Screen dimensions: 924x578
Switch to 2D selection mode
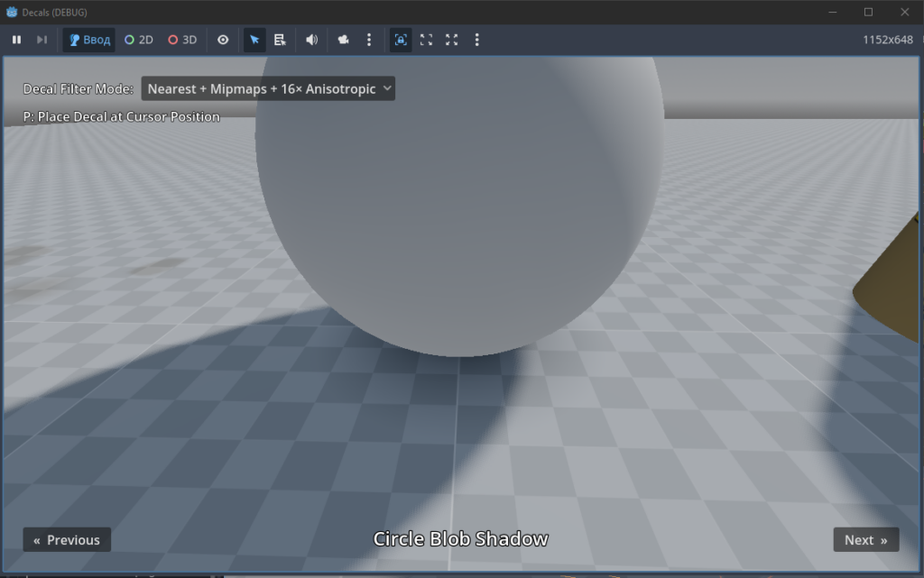(139, 40)
